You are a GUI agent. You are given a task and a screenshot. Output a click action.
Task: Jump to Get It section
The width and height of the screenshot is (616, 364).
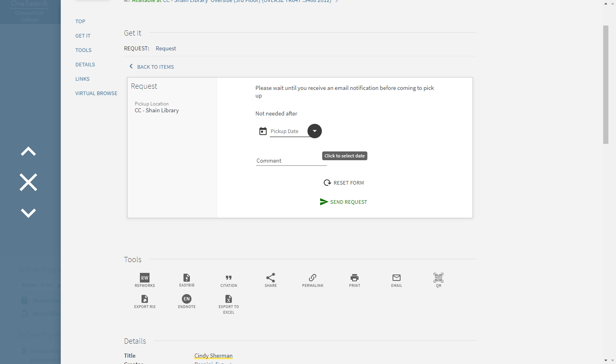pos(83,36)
